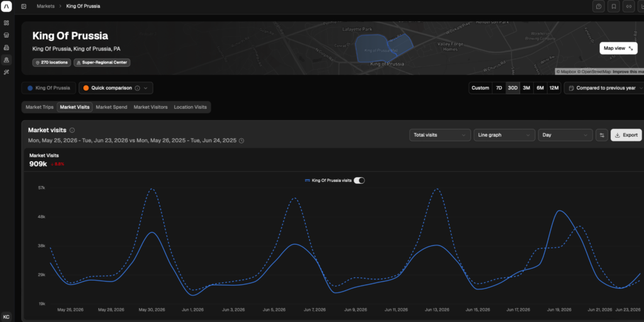This screenshot has width=644, height=322.
Task: Click the Jun 19, 2026 axis label
Action: 560,309
